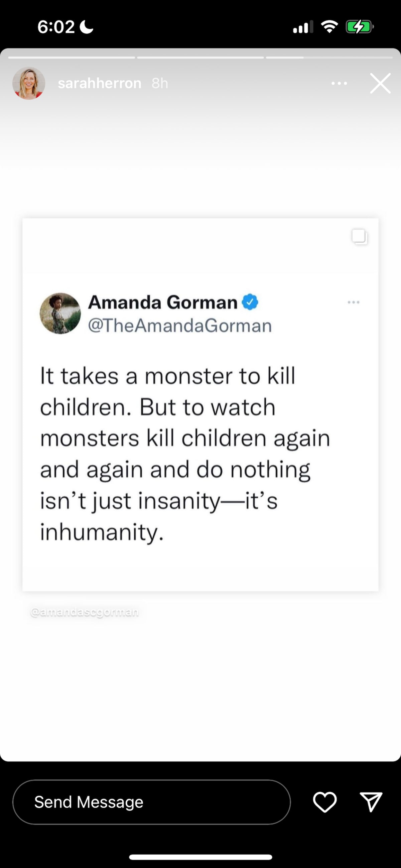Tap the Amanda Gorman display name
Screen dimensions: 401x868
click(163, 302)
